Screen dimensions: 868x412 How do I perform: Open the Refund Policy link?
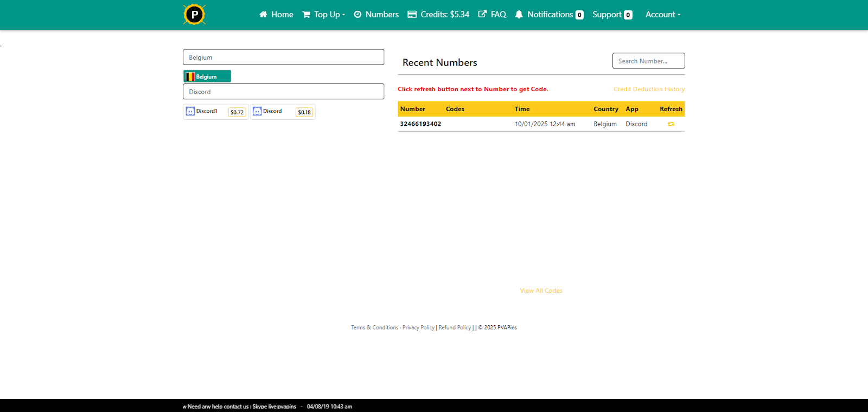455,327
